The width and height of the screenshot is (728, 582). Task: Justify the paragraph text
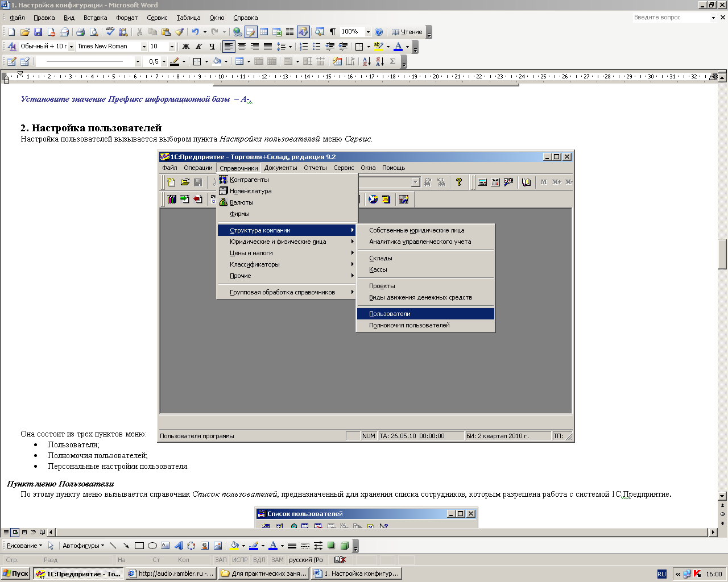[268, 47]
